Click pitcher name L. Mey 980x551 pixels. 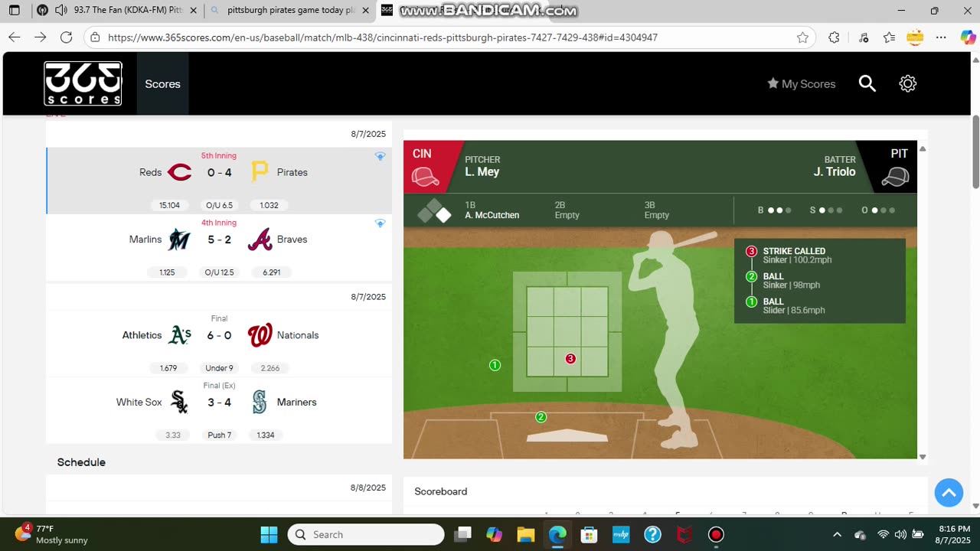click(482, 172)
